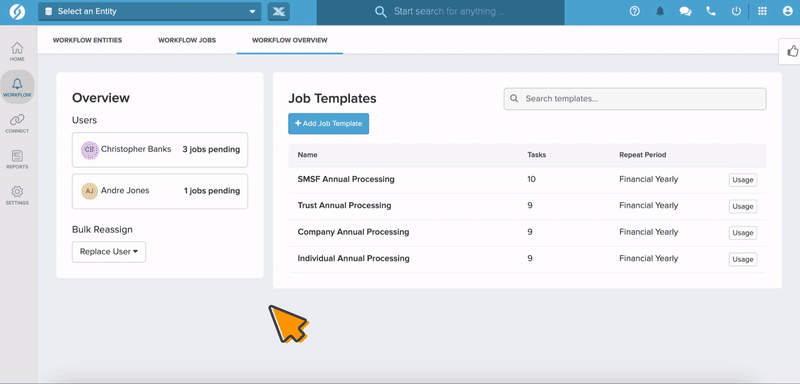Viewport: 800px width, 384px height.
Task: Focus the Search templates field
Action: (x=635, y=99)
